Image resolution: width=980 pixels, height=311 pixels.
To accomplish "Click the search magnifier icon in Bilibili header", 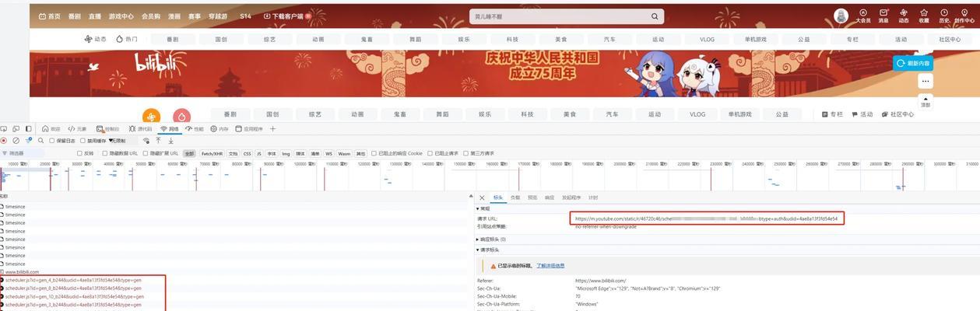I will [x=655, y=16].
